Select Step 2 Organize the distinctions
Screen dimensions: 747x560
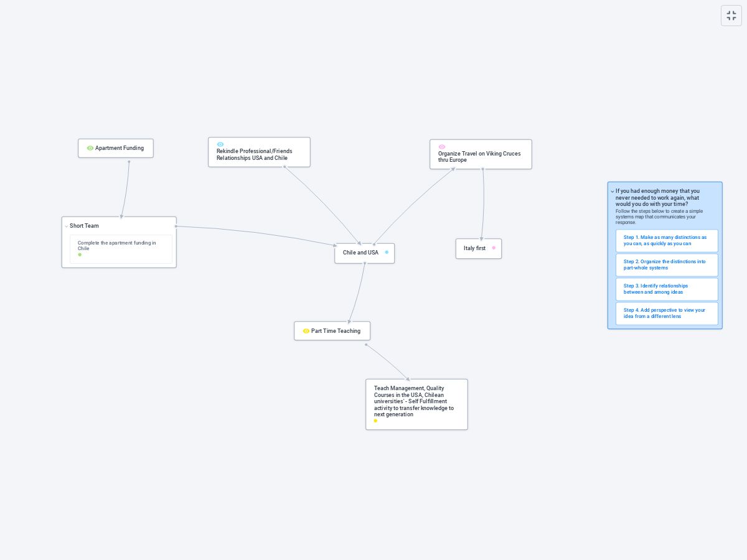coord(666,265)
